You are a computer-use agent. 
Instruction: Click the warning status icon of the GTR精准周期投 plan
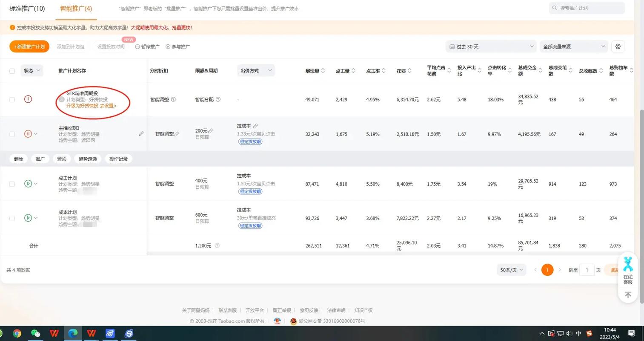coord(28,99)
